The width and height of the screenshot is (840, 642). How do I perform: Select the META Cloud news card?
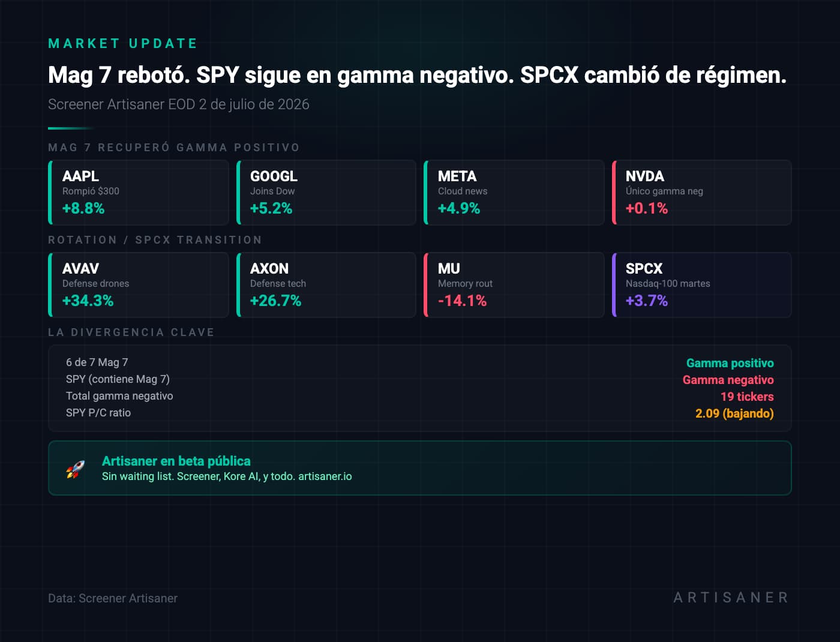[x=514, y=193]
